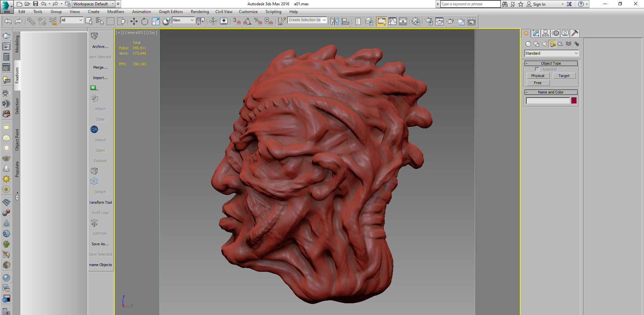Select the Lights category icon
The height and width of the screenshot is (315, 644).
click(544, 44)
